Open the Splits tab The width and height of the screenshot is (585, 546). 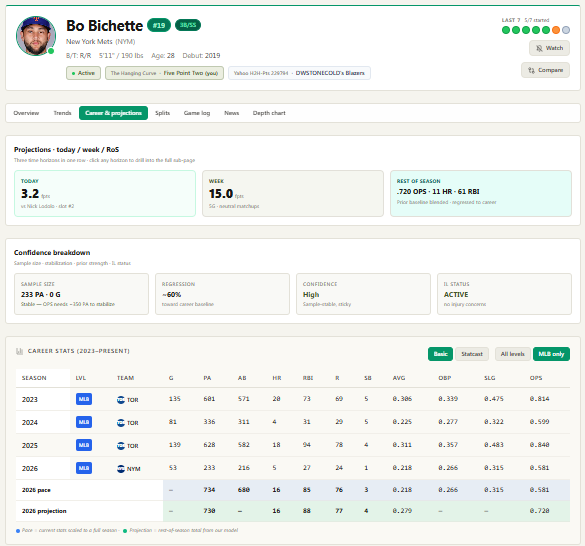pos(162,113)
